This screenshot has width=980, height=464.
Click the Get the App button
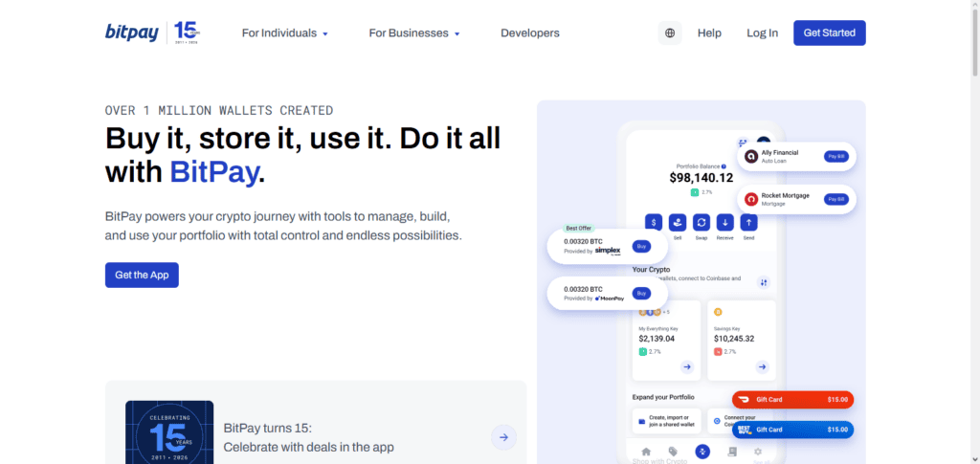coord(142,275)
